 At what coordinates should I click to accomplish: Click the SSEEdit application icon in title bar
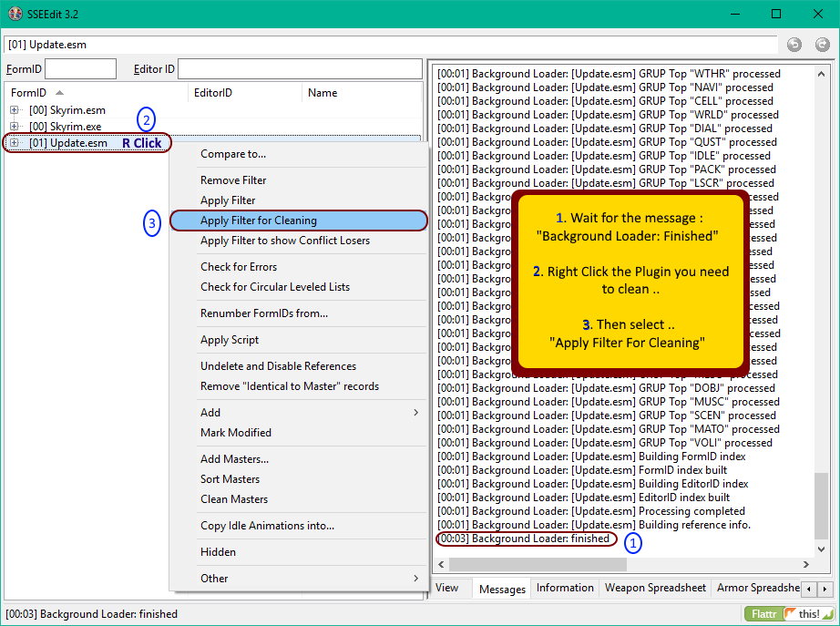15,14
